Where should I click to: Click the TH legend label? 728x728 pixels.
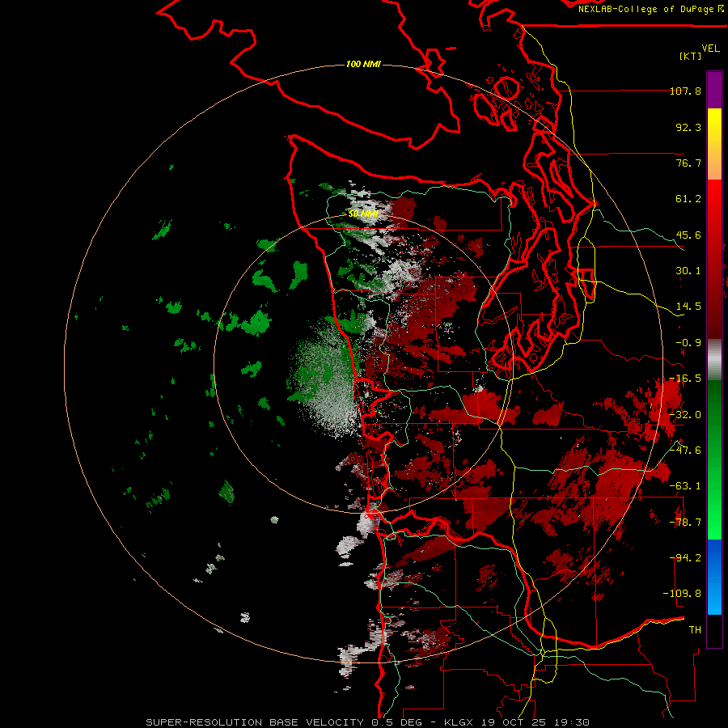pyautogui.click(x=695, y=630)
